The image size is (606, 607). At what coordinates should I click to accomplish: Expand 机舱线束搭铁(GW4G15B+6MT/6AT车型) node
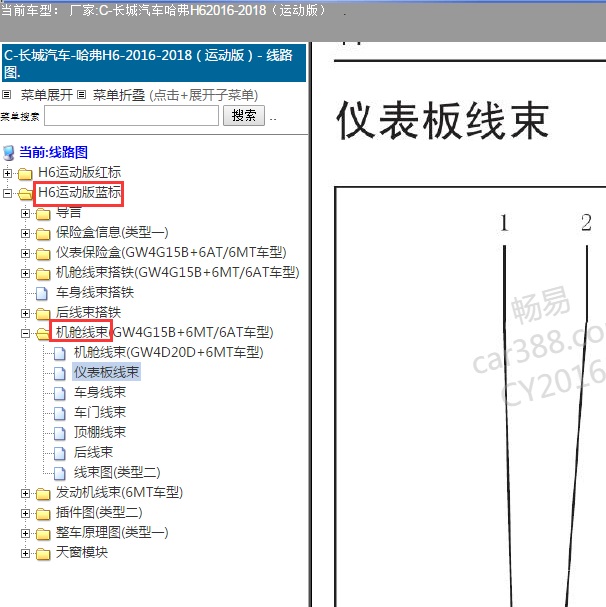point(25,273)
